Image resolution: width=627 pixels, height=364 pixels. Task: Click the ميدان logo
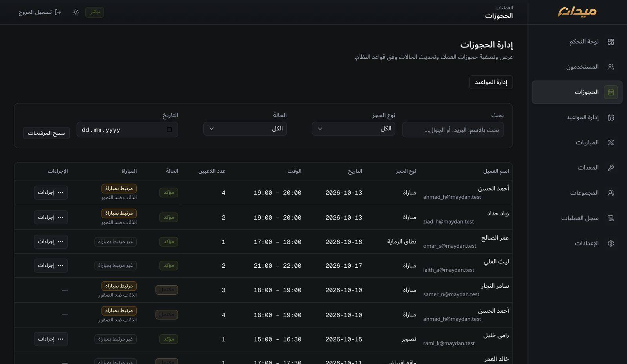click(577, 12)
